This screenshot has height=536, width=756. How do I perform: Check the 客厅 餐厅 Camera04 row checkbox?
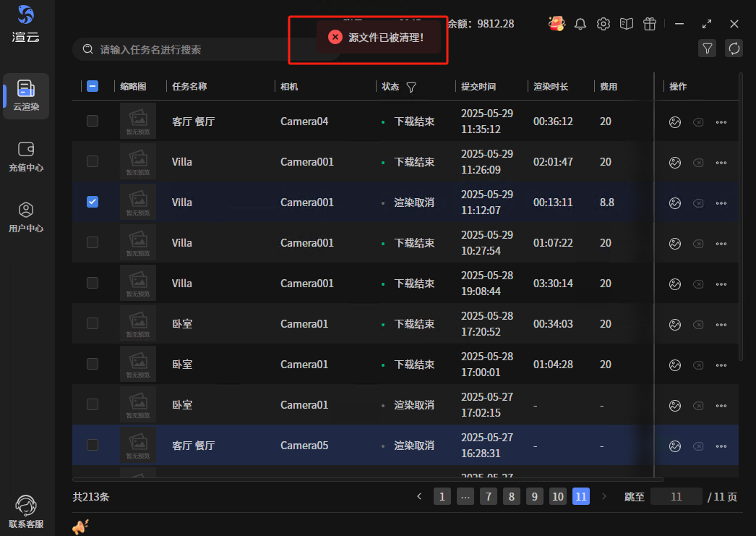pyautogui.click(x=93, y=121)
